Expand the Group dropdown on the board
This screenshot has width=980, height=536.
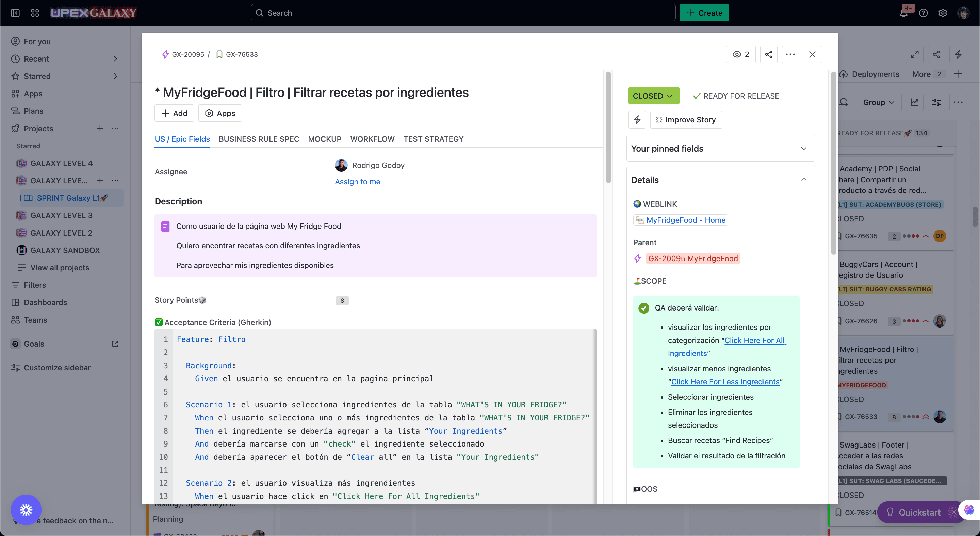(x=879, y=102)
